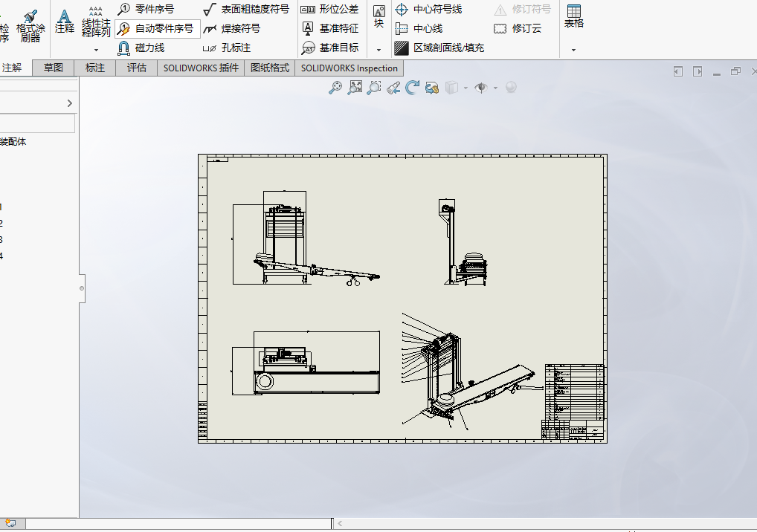Run 自动零件序号 auto balloon
757x532 pixels.
pos(157,28)
